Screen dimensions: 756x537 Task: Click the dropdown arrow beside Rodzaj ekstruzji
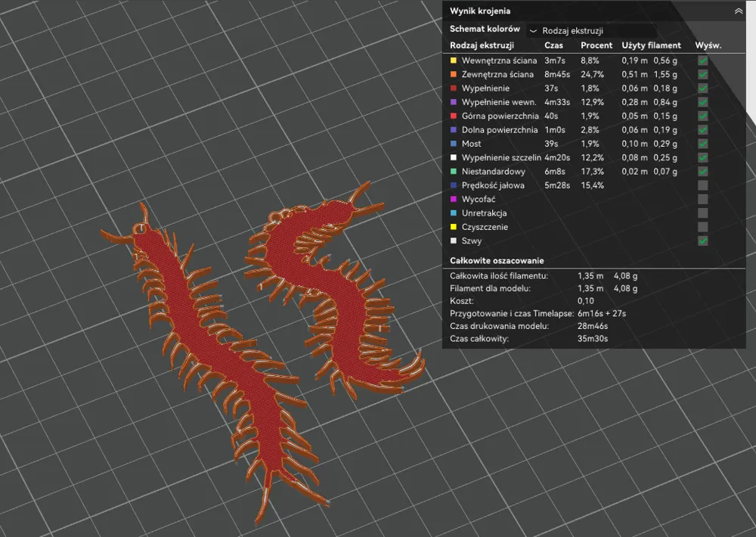533,31
